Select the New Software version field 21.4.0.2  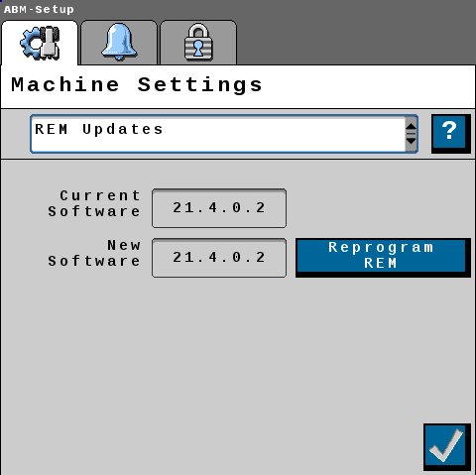(x=219, y=258)
